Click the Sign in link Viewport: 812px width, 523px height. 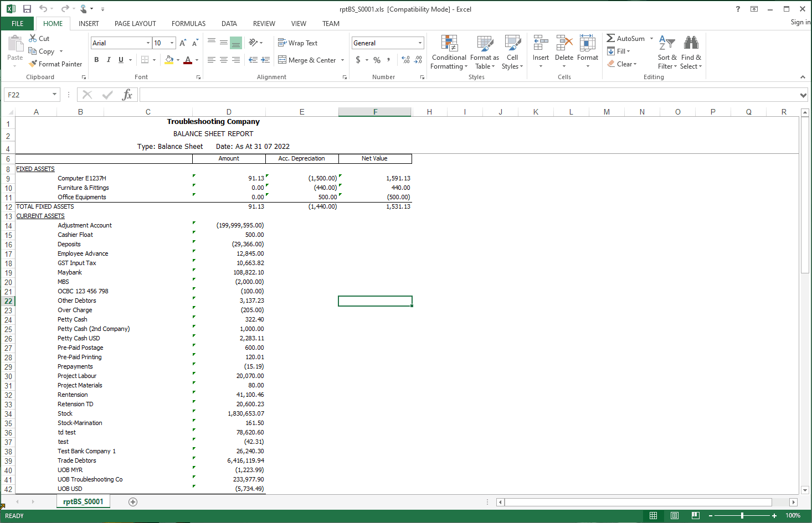(x=800, y=22)
